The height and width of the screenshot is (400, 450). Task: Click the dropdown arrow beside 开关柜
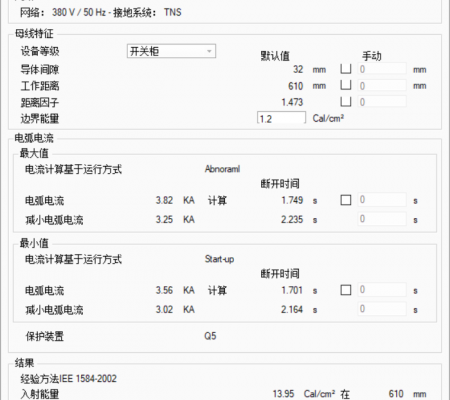tap(209, 51)
